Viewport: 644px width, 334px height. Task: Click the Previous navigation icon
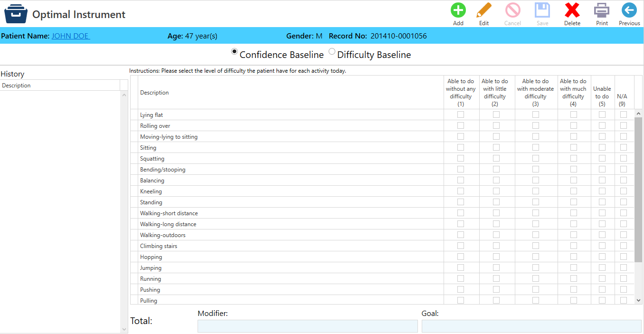[x=629, y=10]
